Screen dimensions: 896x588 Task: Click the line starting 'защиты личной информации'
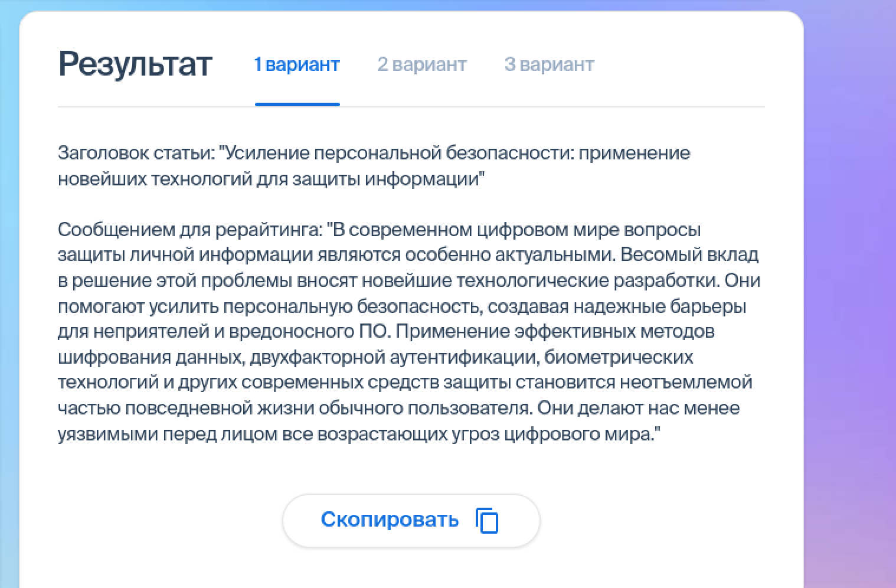408,254
